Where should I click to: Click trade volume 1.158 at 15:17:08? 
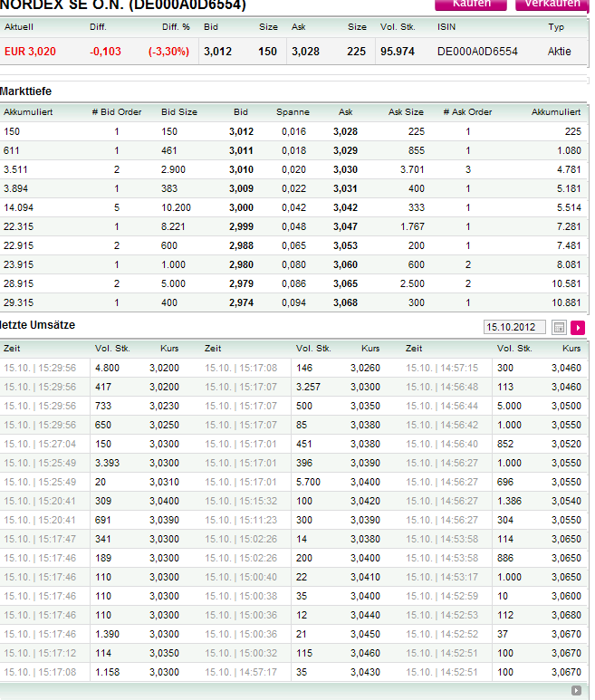(x=107, y=672)
